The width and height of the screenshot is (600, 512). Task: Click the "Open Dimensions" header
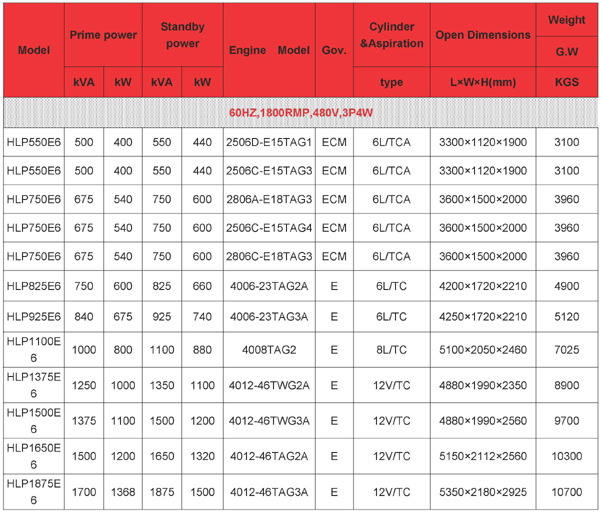[483, 35]
